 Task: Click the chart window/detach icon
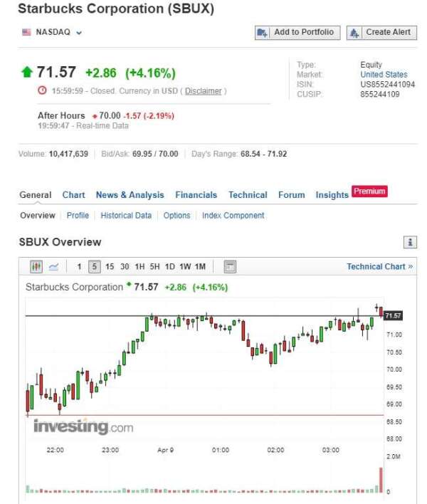230,266
